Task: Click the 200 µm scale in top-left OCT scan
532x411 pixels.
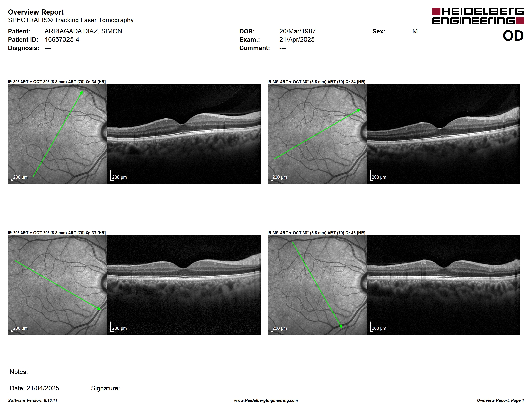Action: pyautogui.click(x=119, y=176)
